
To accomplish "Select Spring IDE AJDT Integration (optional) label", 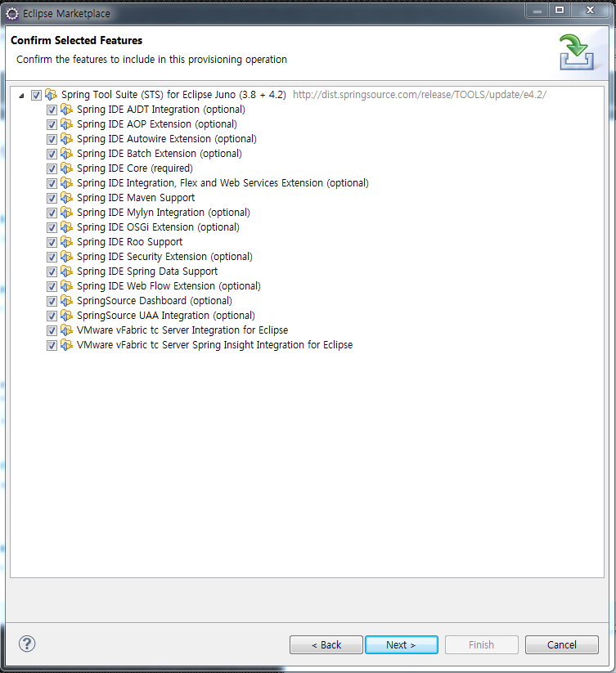I will [x=161, y=110].
